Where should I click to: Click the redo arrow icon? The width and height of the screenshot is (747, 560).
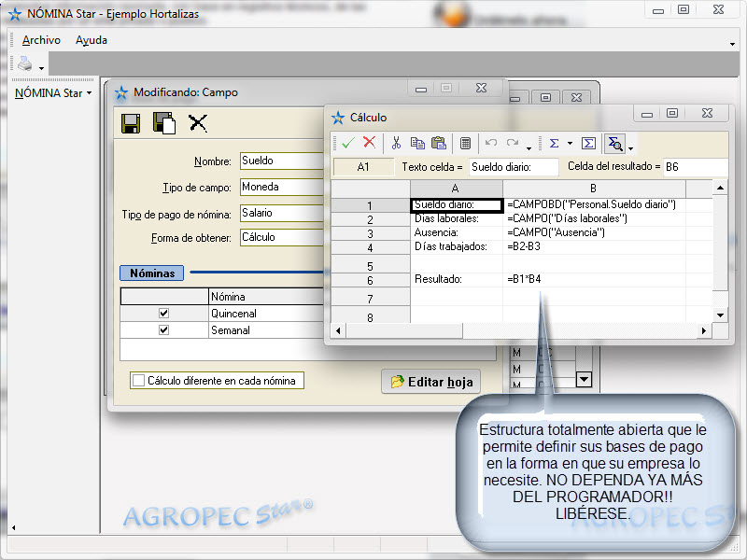click(513, 143)
